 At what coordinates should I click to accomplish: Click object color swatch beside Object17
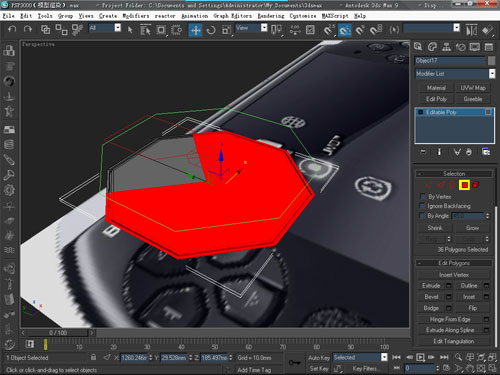pos(492,60)
